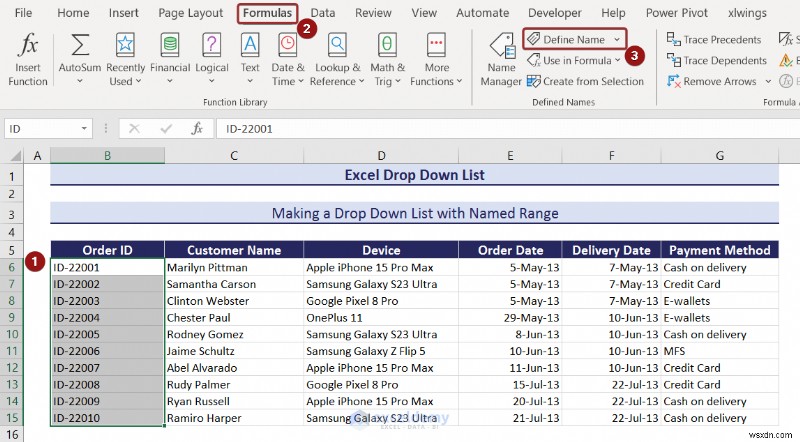Expand the AutoSum dropdown arrow
800x442 pixels.
[80, 81]
